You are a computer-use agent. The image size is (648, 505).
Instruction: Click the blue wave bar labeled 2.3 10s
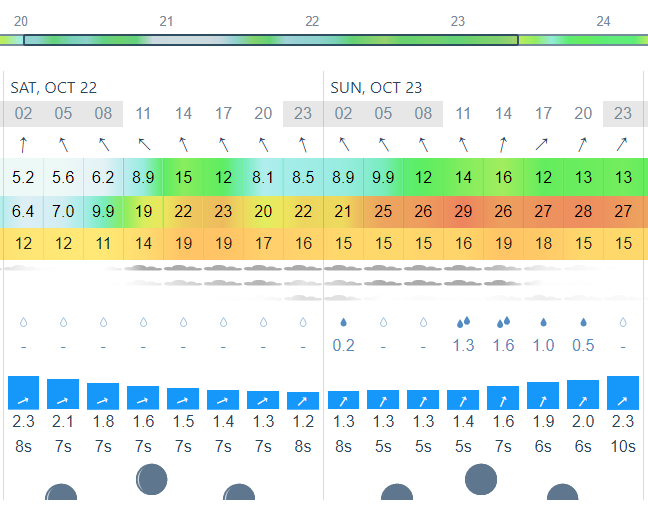pyautogui.click(x=623, y=393)
